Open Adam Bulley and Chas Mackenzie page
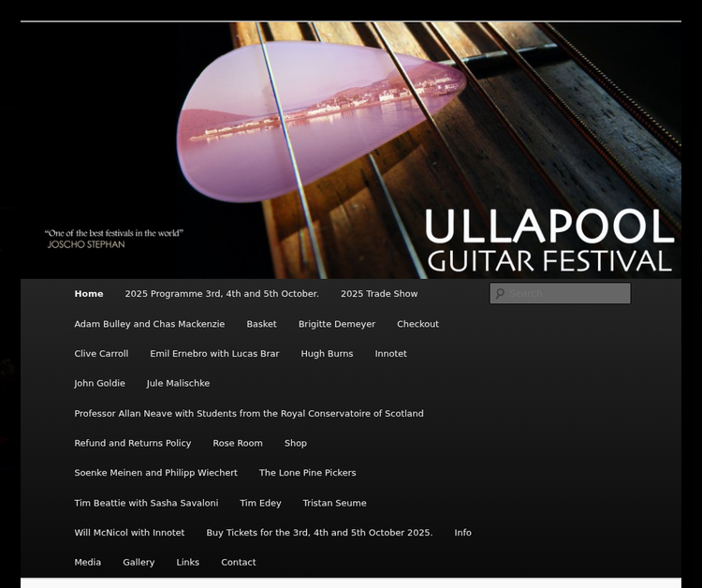 (x=150, y=324)
